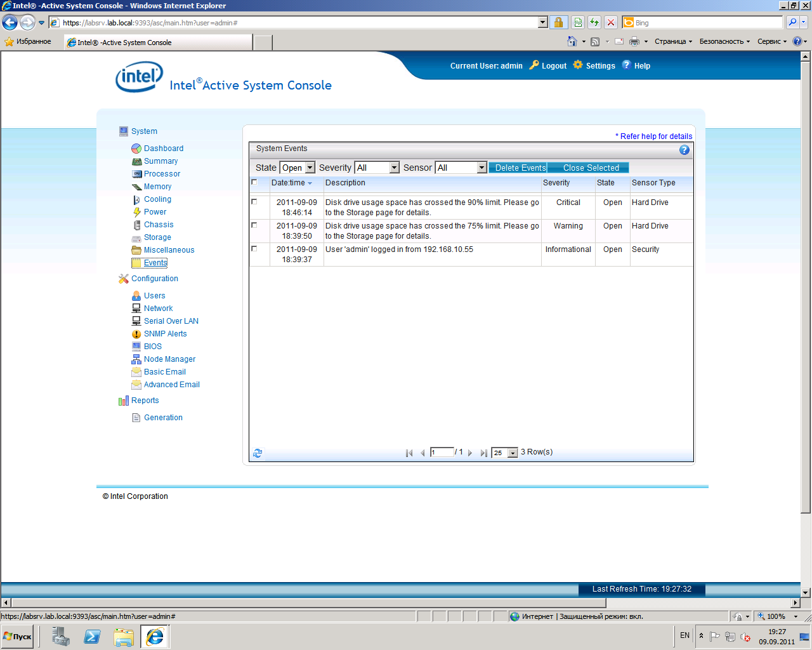The height and width of the screenshot is (650, 812).
Task: Click the Settings gear icon in header
Action: [x=578, y=65]
